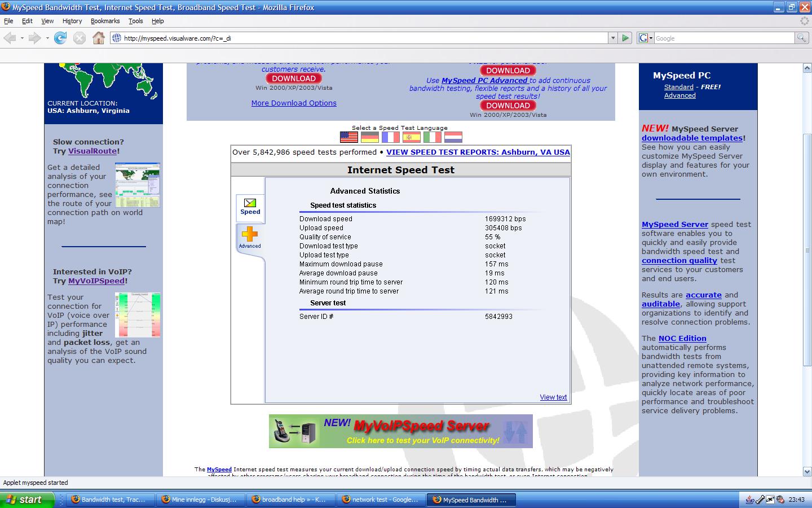Go to the Home page icon
Viewport: 812px width, 508px height.
[99, 38]
